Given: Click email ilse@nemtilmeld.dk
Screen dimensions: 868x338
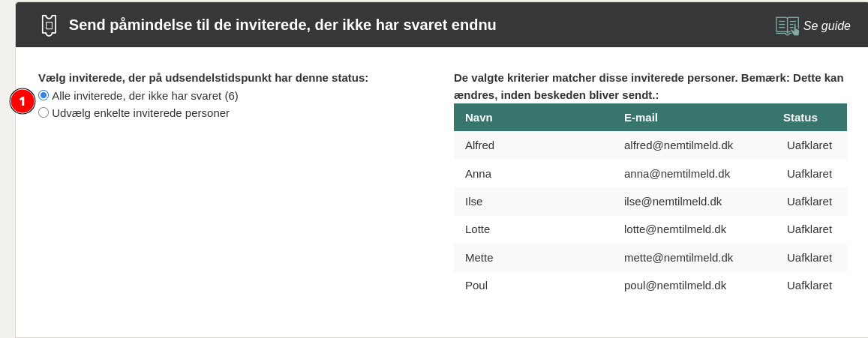Looking at the screenshot, I should pos(672,202).
